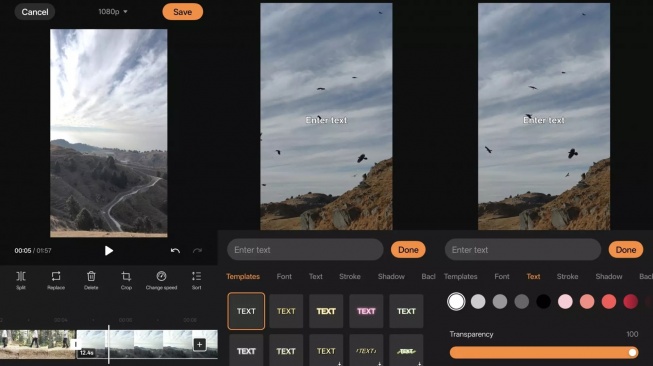Click the Enter text overlay on middle preview
The image size is (653, 366).
tap(326, 120)
